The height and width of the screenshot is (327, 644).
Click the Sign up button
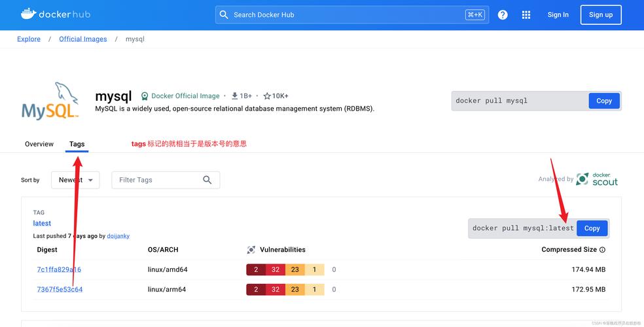coord(601,15)
